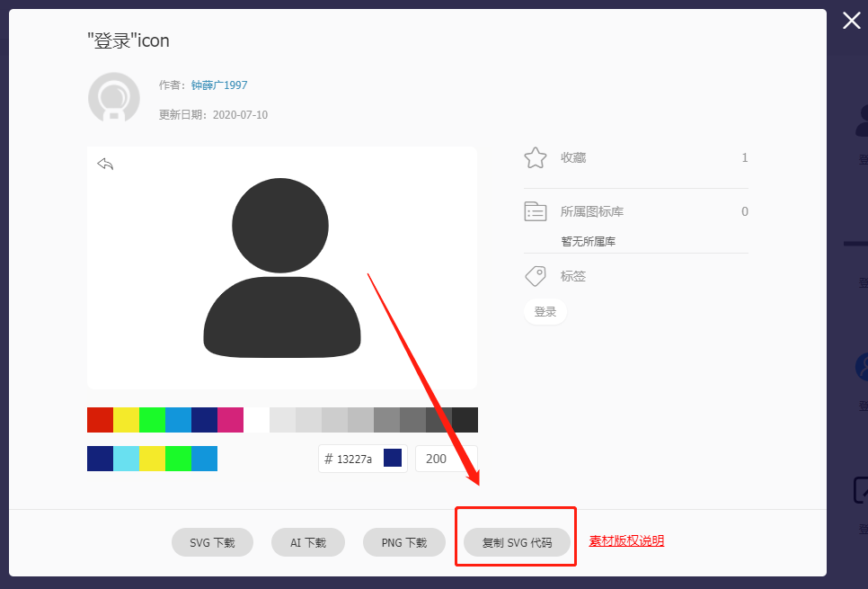Image resolution: width=868 pixels, height=589 pixels.
Task: Click the undo arrow above the icon preview
Action: pos(105,163)
